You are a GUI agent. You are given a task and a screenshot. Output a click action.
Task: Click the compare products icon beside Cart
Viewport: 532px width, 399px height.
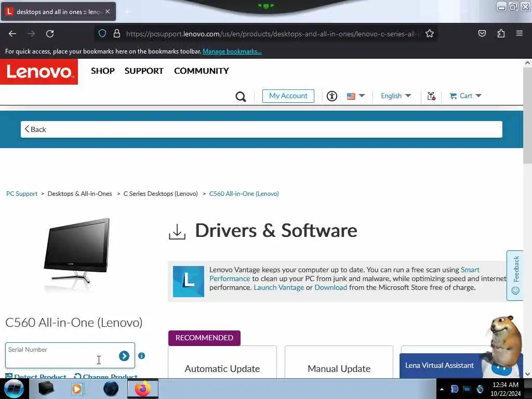coord(431,96)
